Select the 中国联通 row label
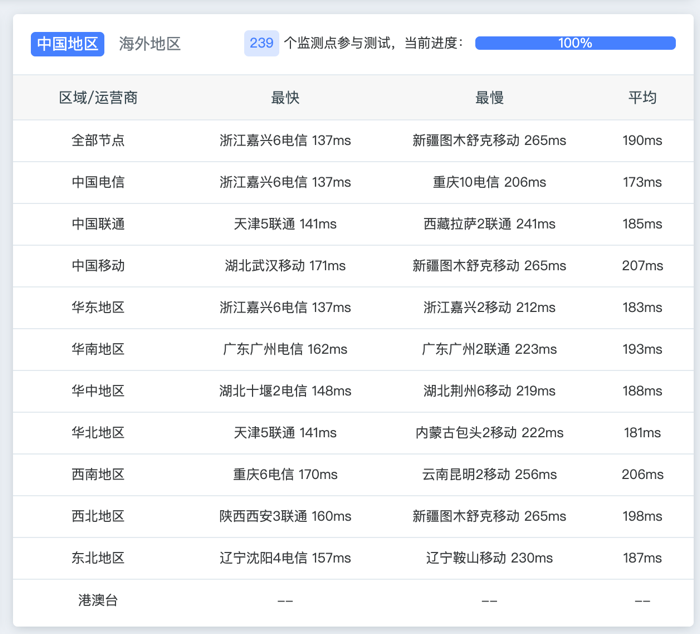700x634 pixels. (98, 224)
